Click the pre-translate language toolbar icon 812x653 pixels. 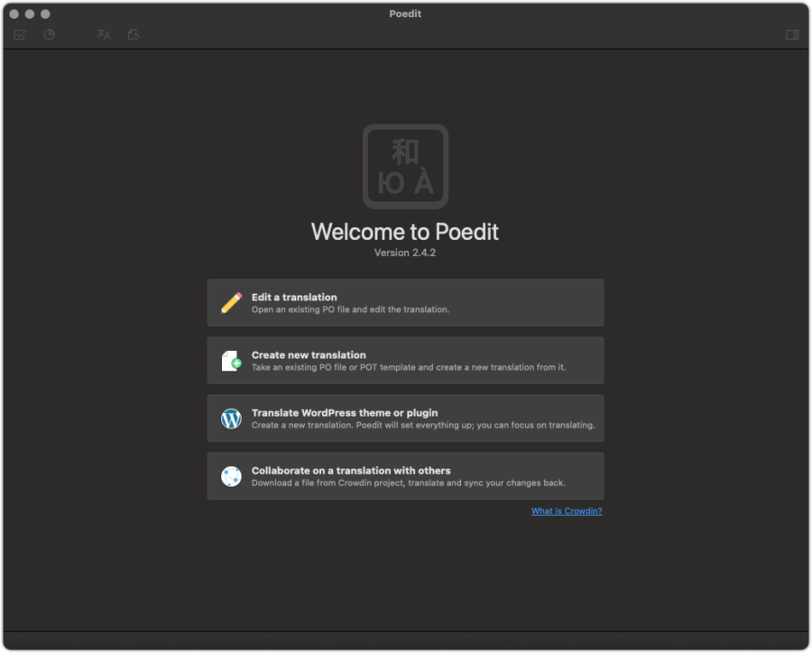[x=104, y=34]
